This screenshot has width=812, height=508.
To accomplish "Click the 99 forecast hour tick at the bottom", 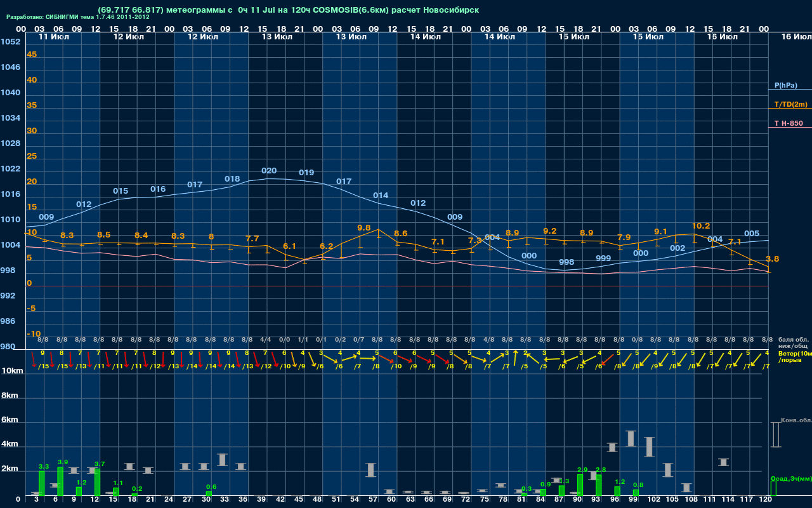I will (x=633, y=500).
